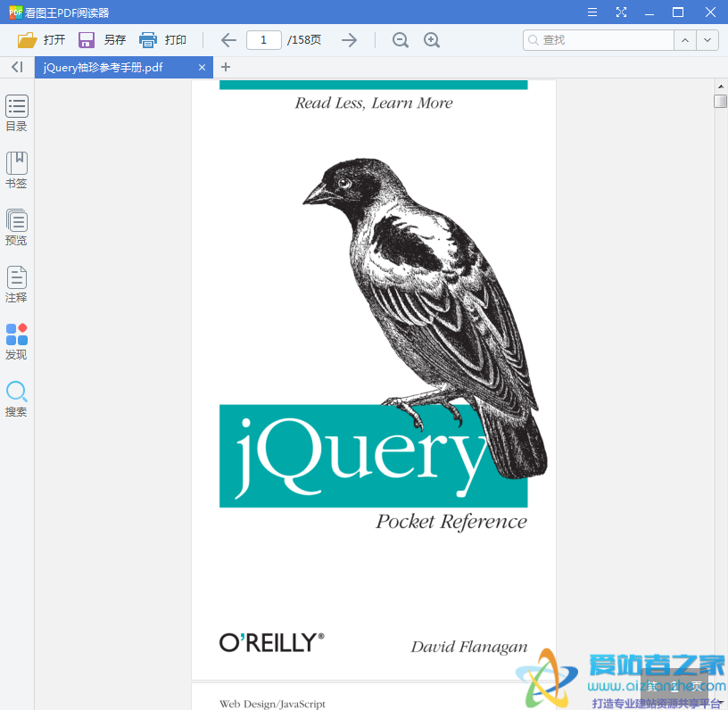This screenshot has height=710, width=728.
Task: Zoom in using the plus magnifier
Action: click(432, 40)
